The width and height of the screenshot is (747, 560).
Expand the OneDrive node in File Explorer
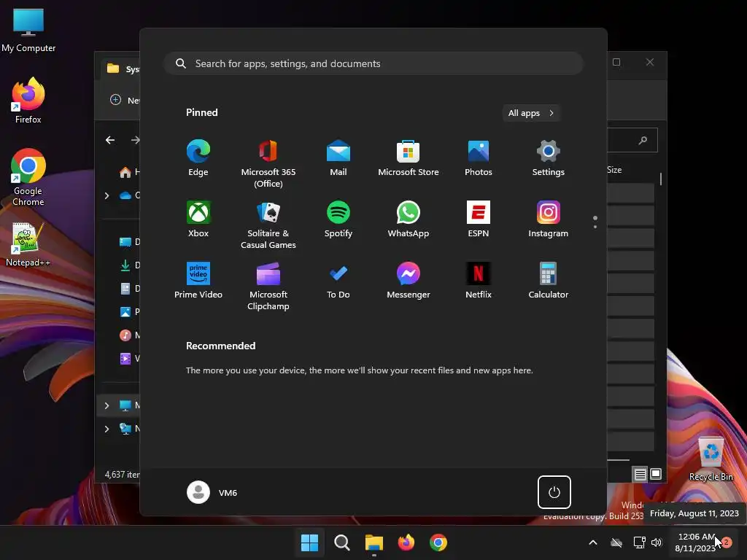tap(107, 195)
